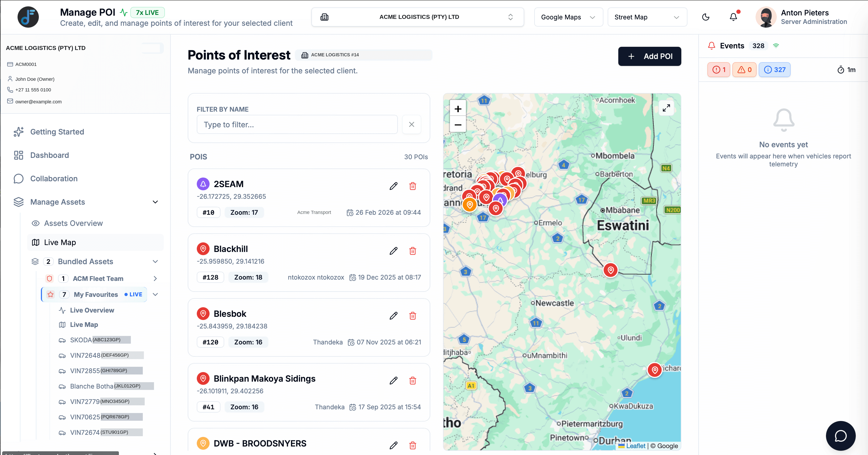Expand the ACM Fleet Team bundle
Screen dimensions: 868x455
coord(155,279)
